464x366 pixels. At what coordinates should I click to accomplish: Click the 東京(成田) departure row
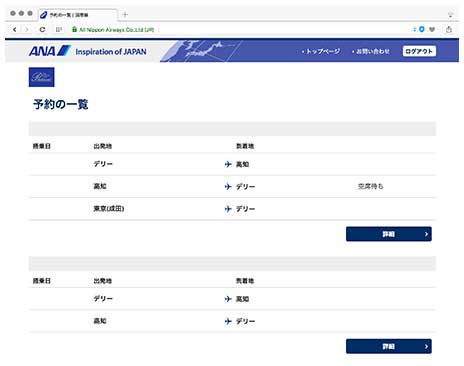232,209
